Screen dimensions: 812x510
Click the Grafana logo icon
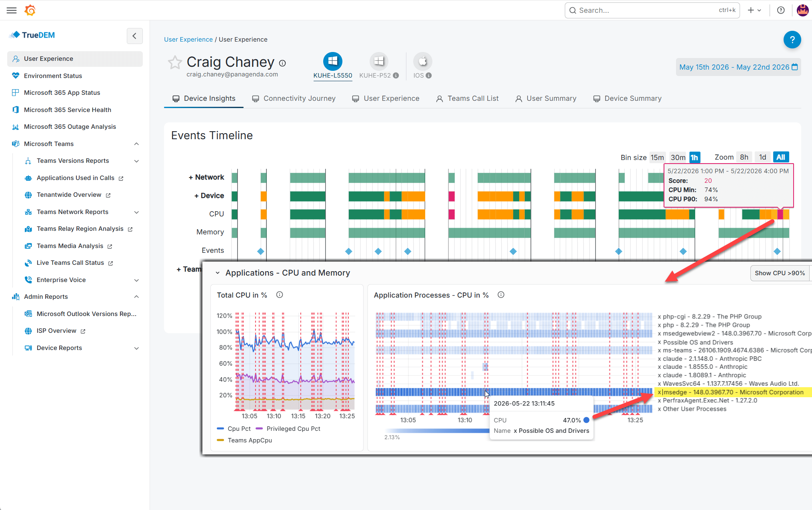(x=30, y=10)
